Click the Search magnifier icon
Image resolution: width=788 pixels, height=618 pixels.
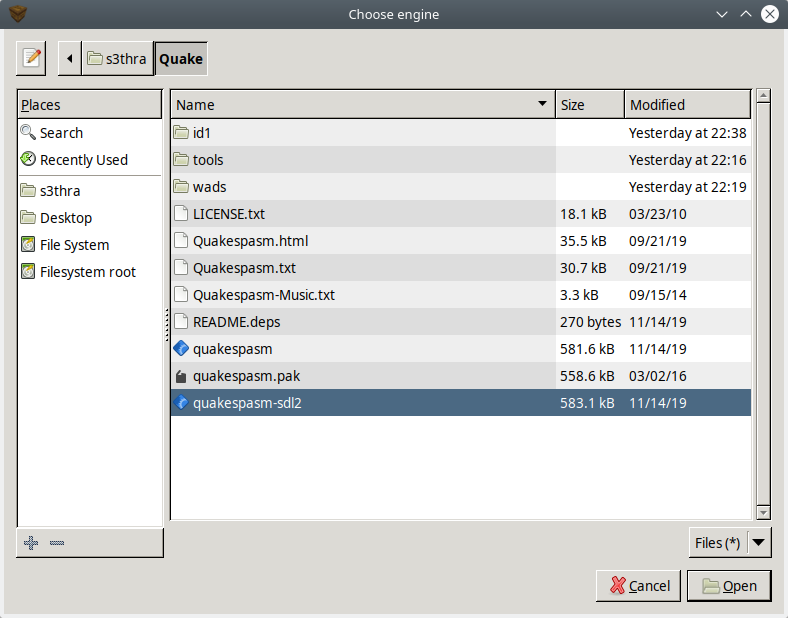pyautogui.click(x=28, y=133)
